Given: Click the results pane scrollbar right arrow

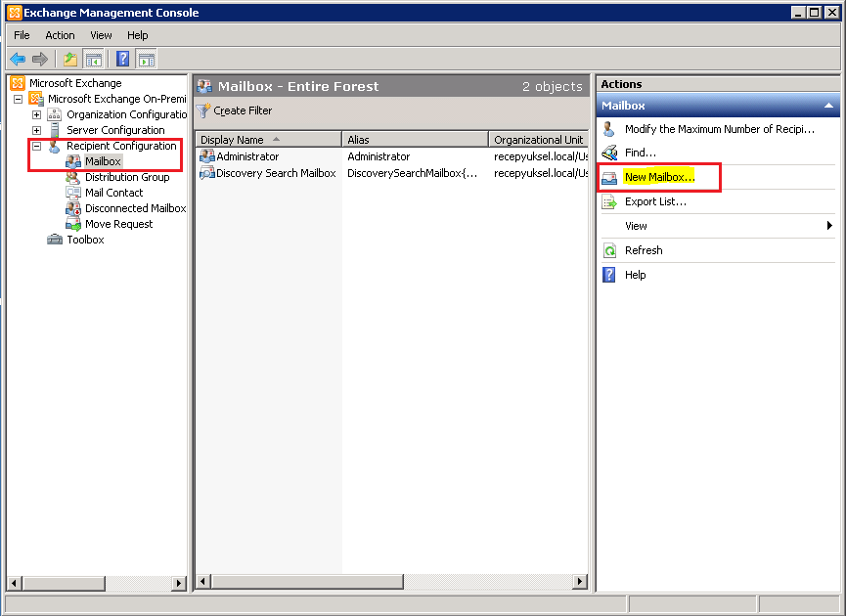Looking at the screenshot, I should pyautogui.click(x=579, y=581).
